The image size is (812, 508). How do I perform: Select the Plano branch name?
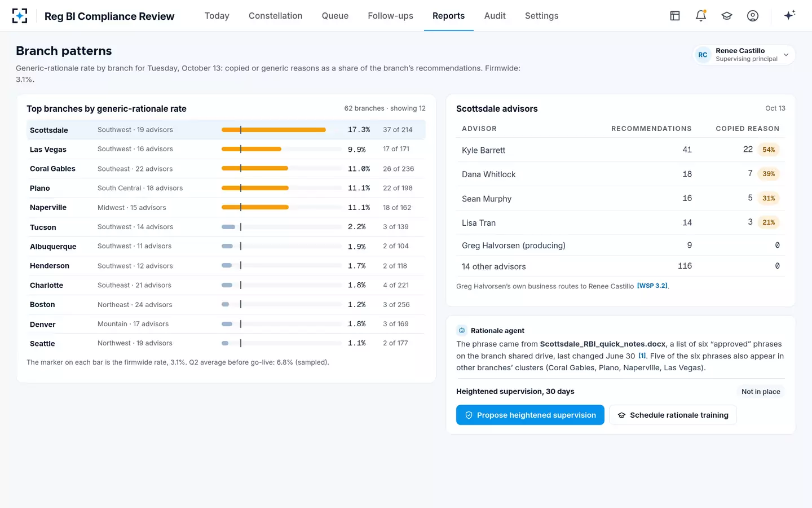click(40, 188)
